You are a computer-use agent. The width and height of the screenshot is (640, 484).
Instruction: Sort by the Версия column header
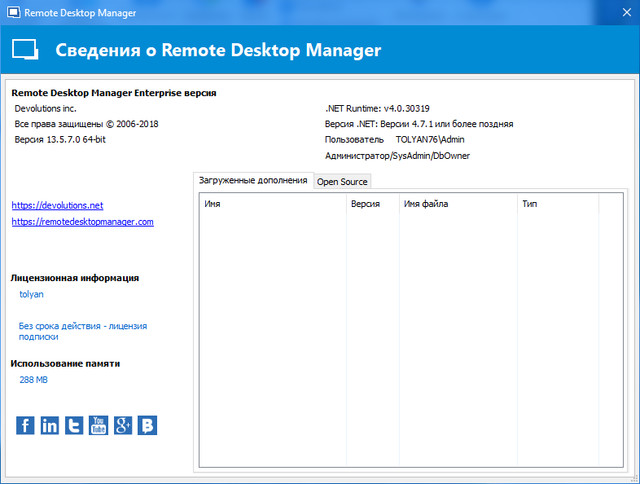click(x=365, y=203)
